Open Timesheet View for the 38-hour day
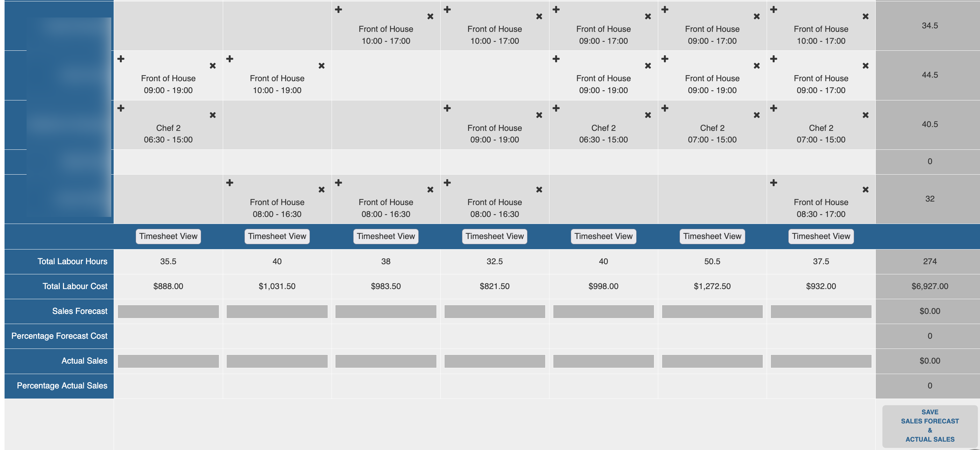This screenshot has height=450, width=980. coord(386,236)
